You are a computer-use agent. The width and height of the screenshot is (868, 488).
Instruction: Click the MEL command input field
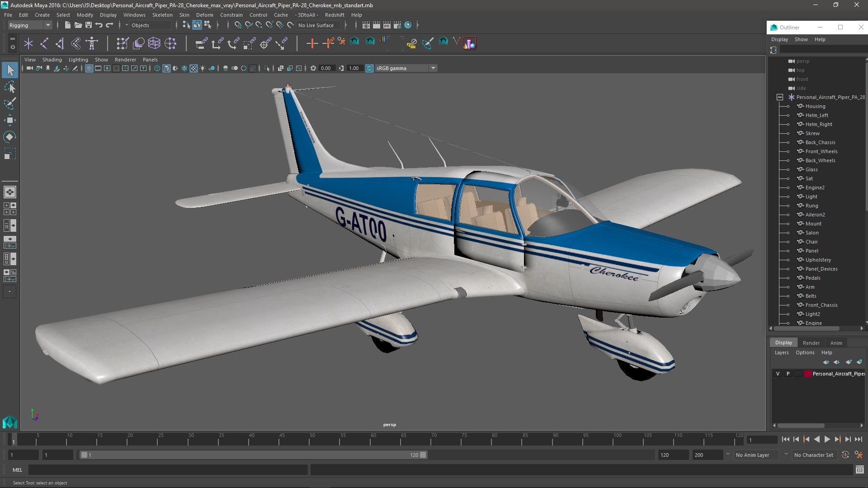tap(168, 470)
